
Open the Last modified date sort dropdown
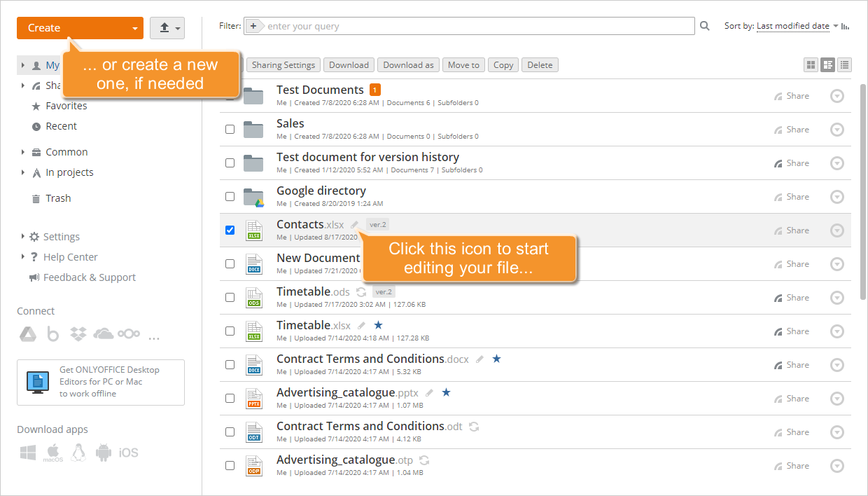click(793, 25)
